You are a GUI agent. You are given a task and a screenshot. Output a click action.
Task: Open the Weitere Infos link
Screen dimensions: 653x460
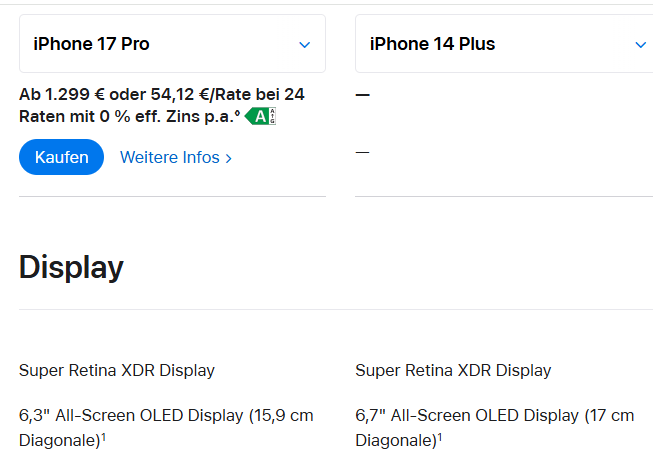coord(169,158)
